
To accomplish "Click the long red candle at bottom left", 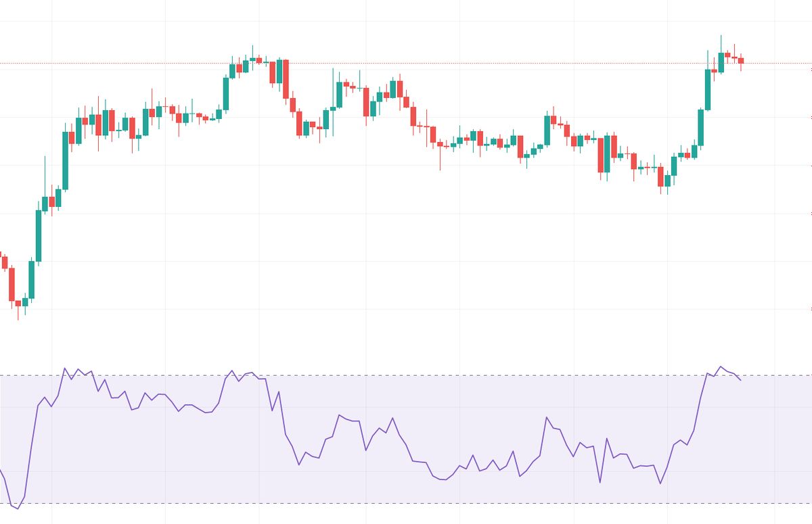I will [12, 284].
